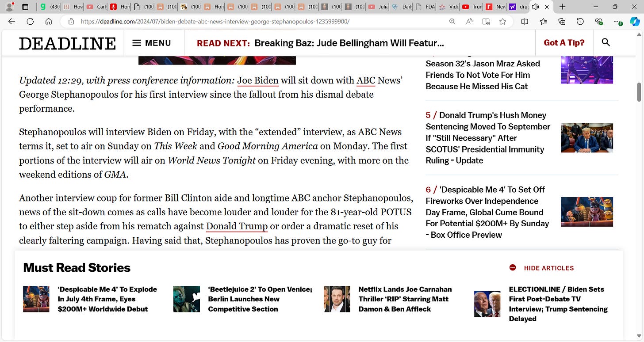Image resolution: width=644 pixels, height=342 pixels.
Task: Open a new tab with plus button
Action: pyautogui.click(x=562, y=7)
